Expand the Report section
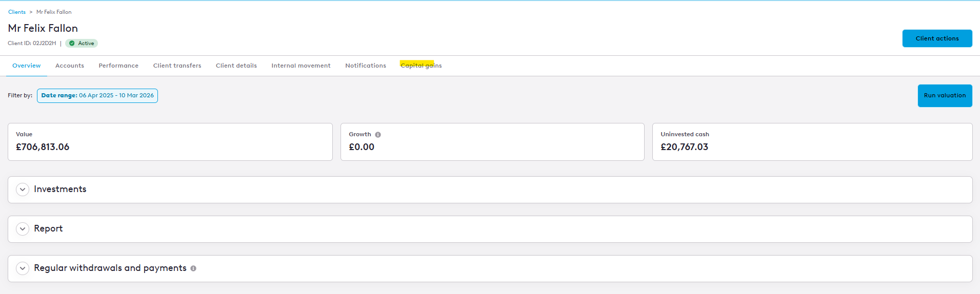Screen dimensions: 980x294 (23, 229)
